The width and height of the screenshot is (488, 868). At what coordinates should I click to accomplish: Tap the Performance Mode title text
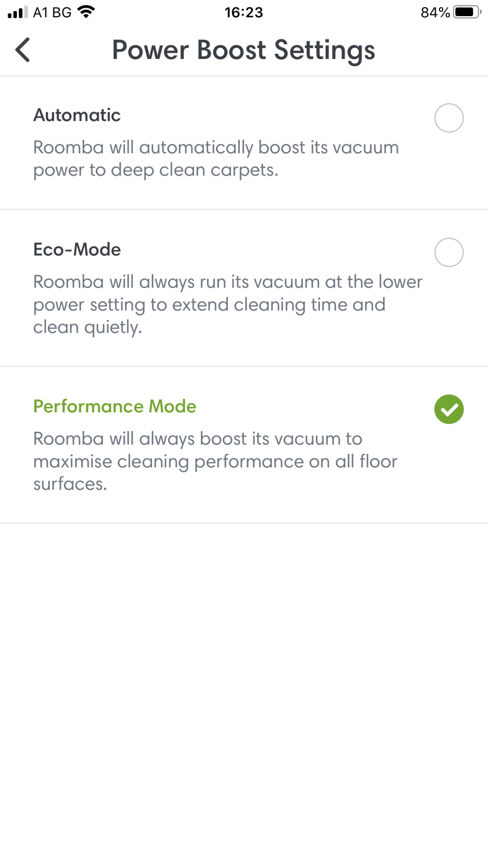point(115,406)
